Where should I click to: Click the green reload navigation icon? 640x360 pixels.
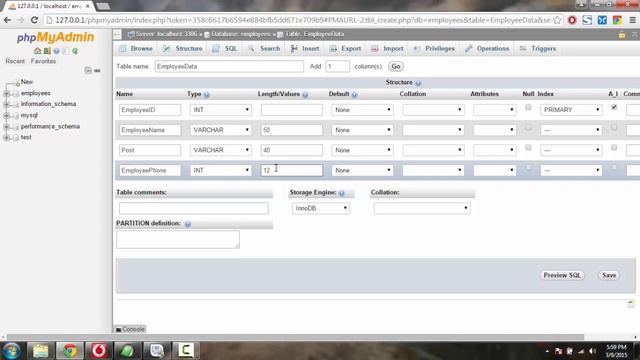pyautogui.click(x=75, y=51)
